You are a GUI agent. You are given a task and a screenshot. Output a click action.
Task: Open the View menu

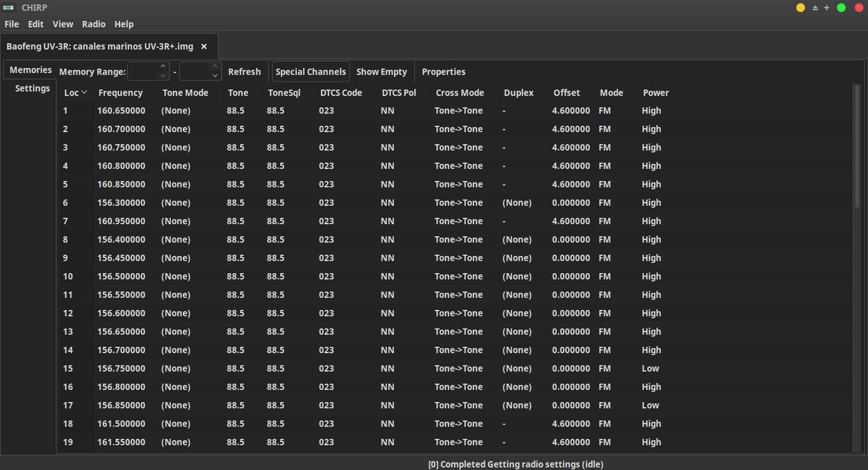pos(63,24)
